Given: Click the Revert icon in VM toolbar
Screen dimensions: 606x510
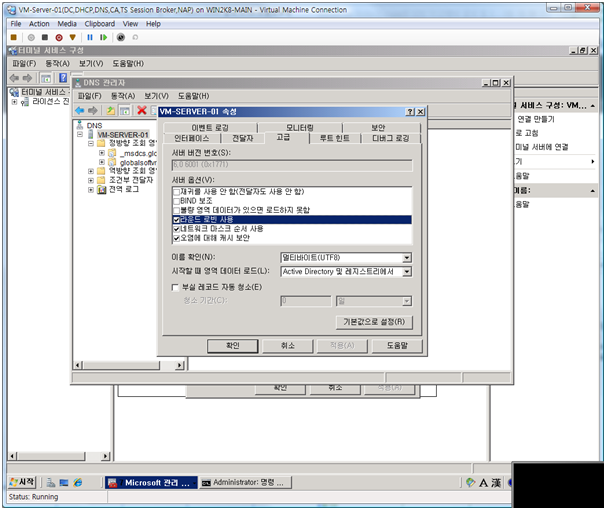Looking at the screenshot, I should [x=135, y=37].
